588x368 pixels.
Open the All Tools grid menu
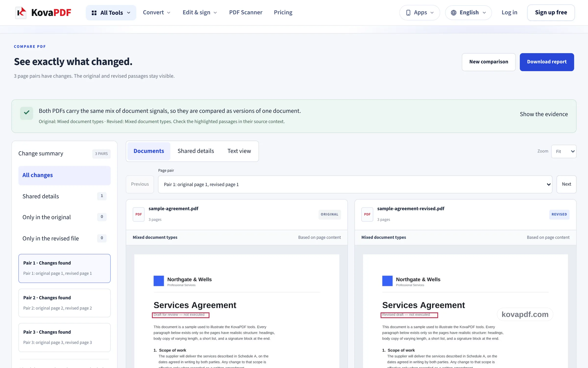(x=111, y=13)
